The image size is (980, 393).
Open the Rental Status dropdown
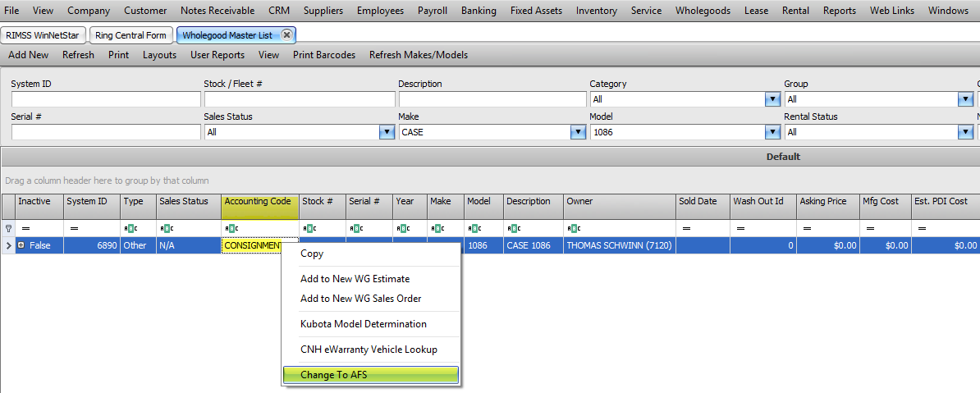point(965,132)
